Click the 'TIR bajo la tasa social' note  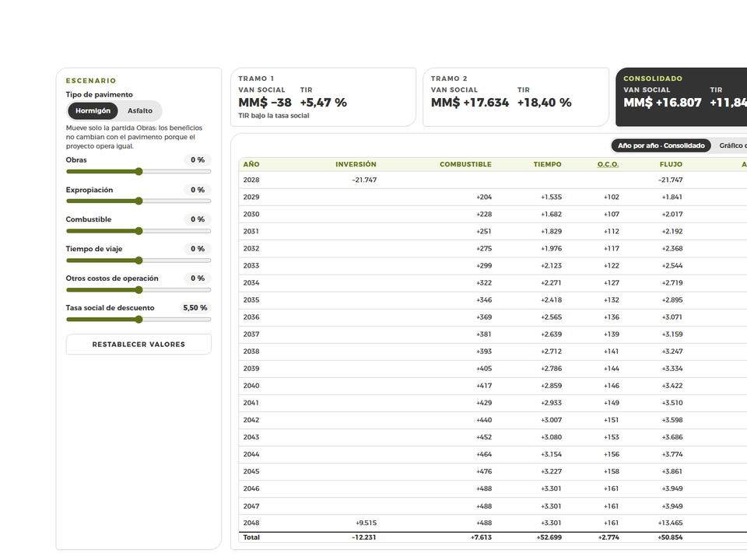274,116
